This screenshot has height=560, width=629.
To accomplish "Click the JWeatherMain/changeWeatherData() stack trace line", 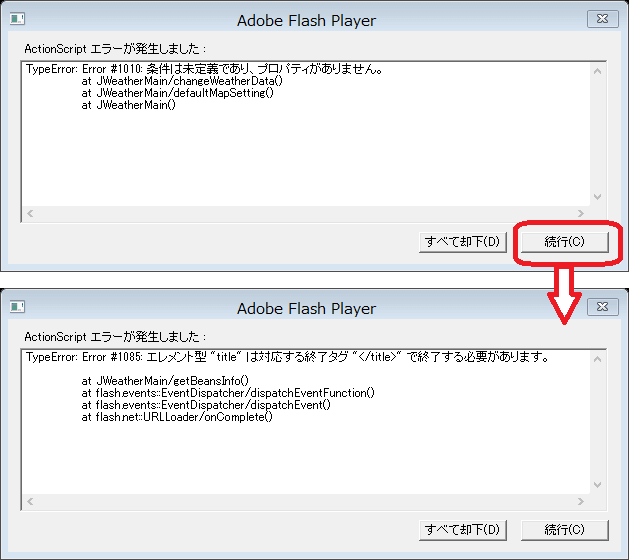I will click(x=182, y=81).
